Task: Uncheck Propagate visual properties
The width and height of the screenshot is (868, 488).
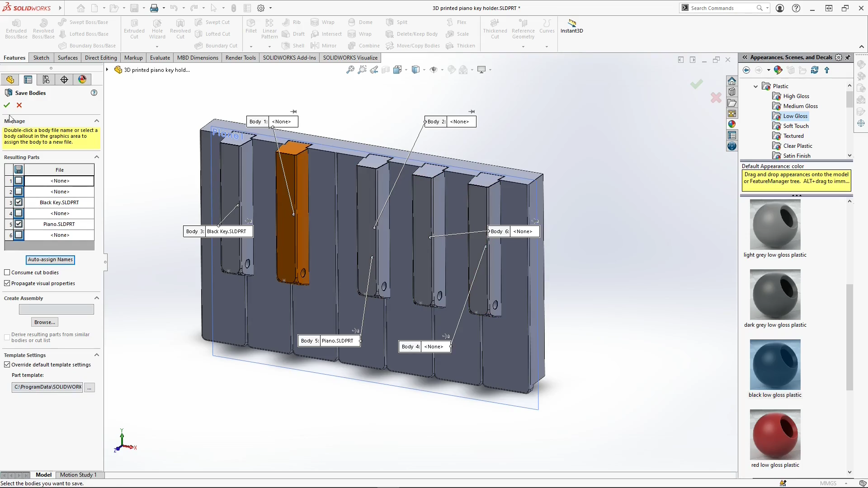Action: coord(7,283)
